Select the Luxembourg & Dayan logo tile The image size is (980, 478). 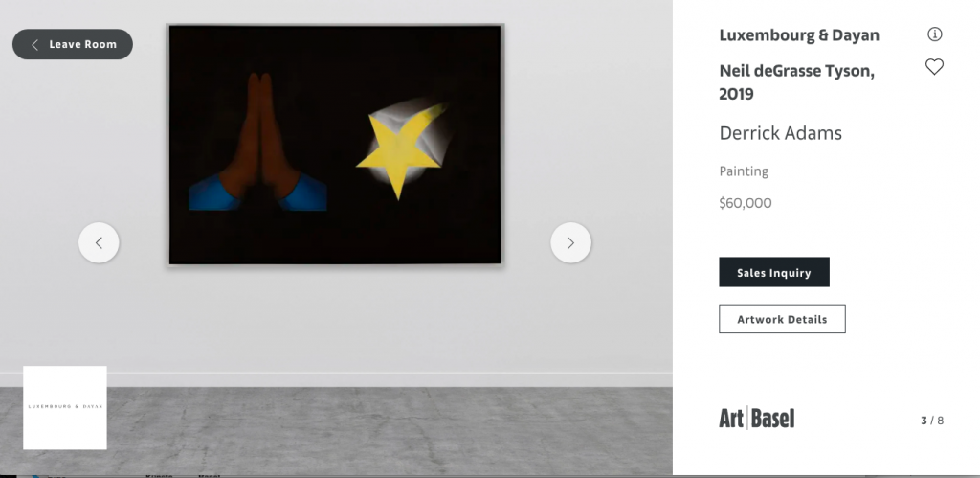tap(65, 407)
